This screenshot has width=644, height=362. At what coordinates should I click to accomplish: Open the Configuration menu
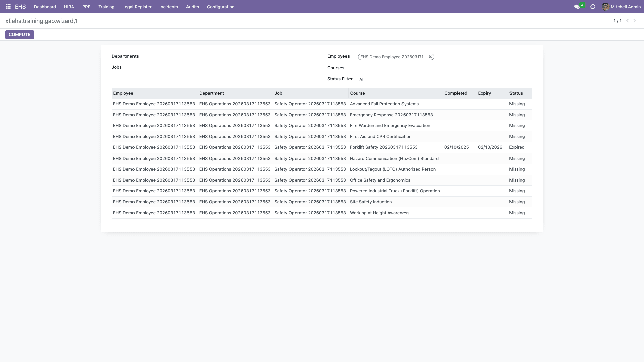pyautogui.click(x=220, y=7)
